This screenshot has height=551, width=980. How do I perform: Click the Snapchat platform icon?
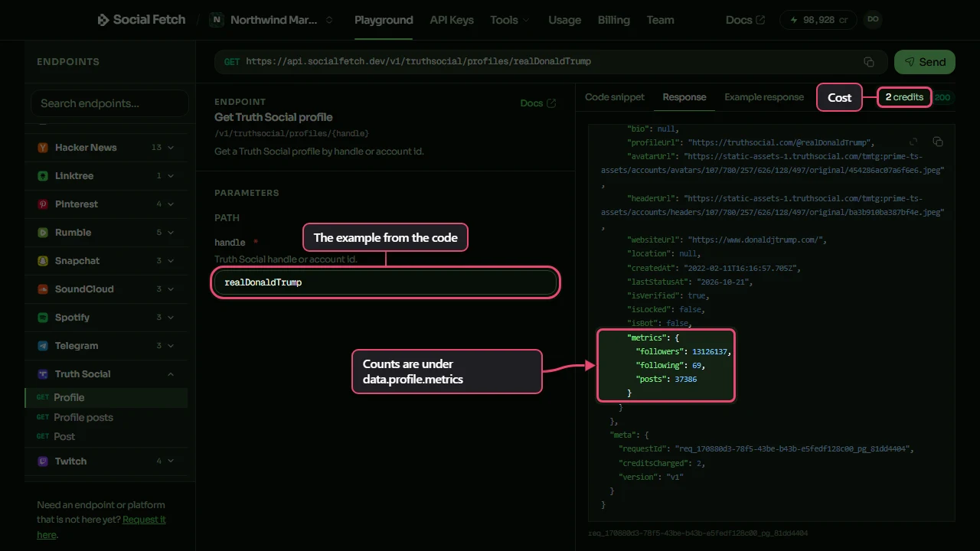(43, 261)
